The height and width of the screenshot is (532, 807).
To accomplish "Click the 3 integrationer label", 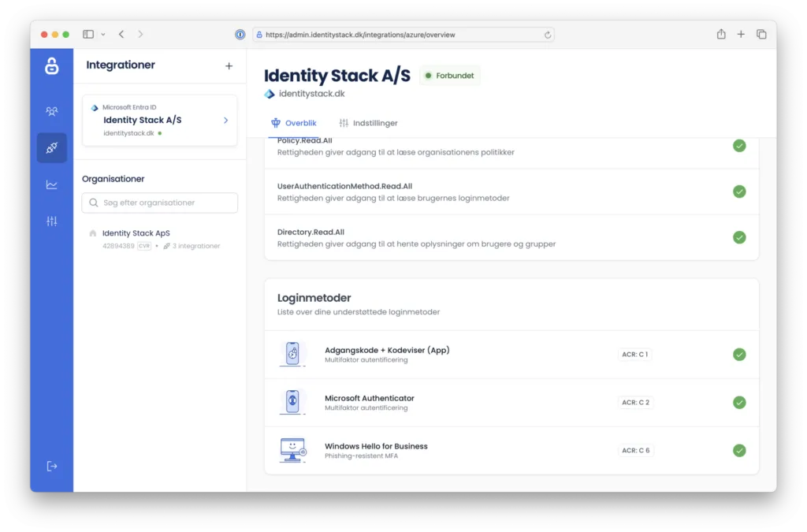I will click(196, 246).
